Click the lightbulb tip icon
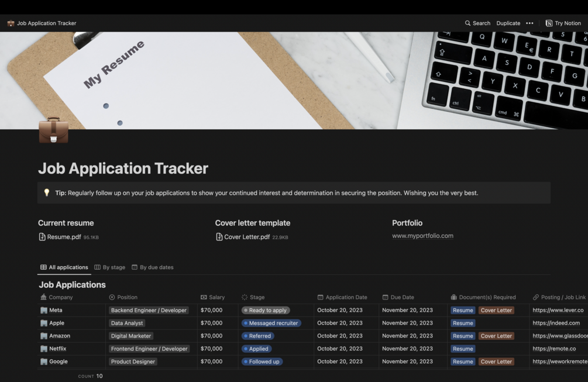588x382 pixels. click(x=47, y=192)
